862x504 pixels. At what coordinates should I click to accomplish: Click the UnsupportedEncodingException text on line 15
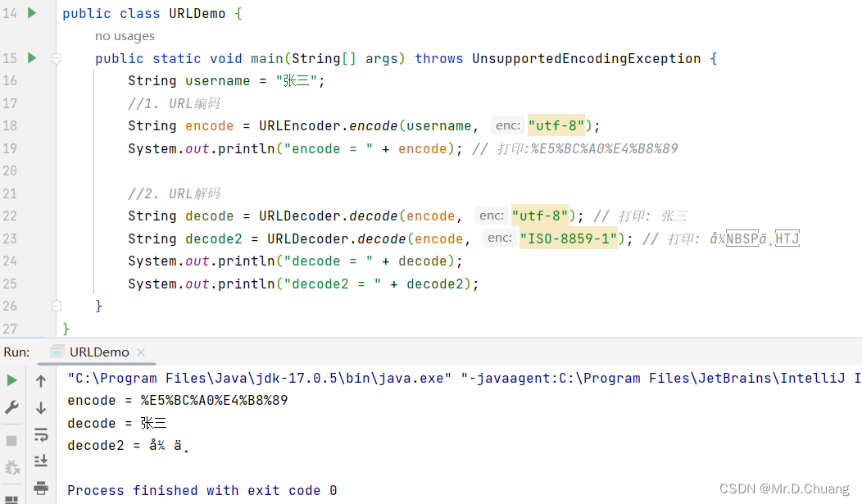pyautogui.click(x=586, y=58)
